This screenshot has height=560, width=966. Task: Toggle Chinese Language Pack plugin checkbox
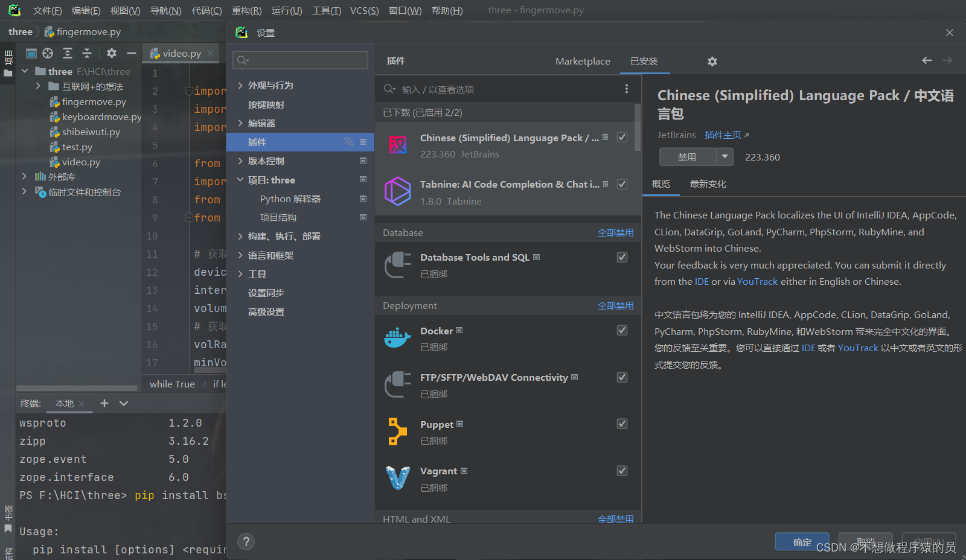click(622, 137)
